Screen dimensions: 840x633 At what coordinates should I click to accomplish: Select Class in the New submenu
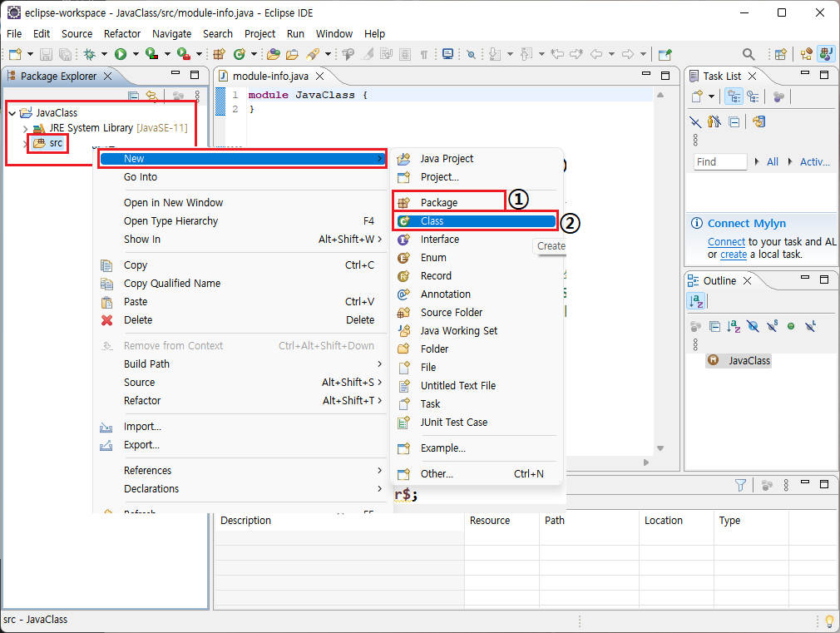(476, 220)
